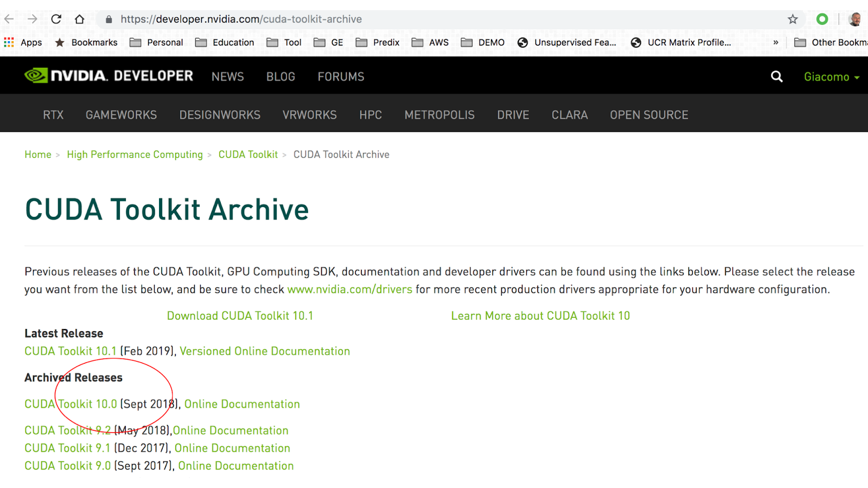Open the GE bookmarks folder
The image size is (868, 488).
pos(328,42)
